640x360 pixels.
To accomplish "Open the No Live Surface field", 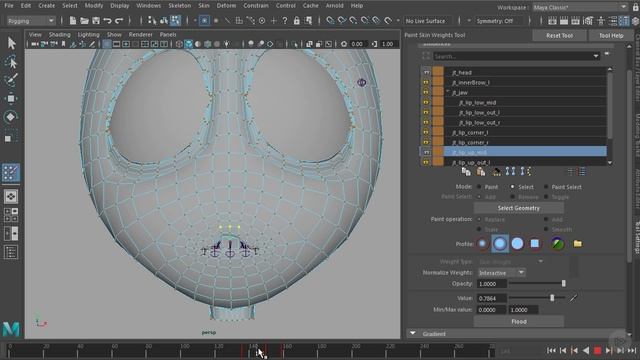I will (x=427, y=21).
